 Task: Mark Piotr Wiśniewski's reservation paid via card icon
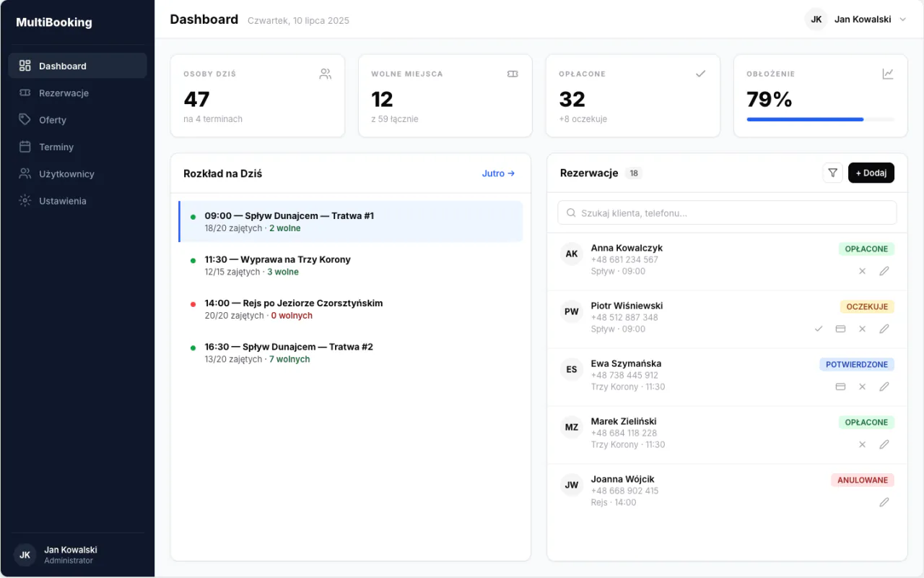pyautogui.click(x=840, y=329)
